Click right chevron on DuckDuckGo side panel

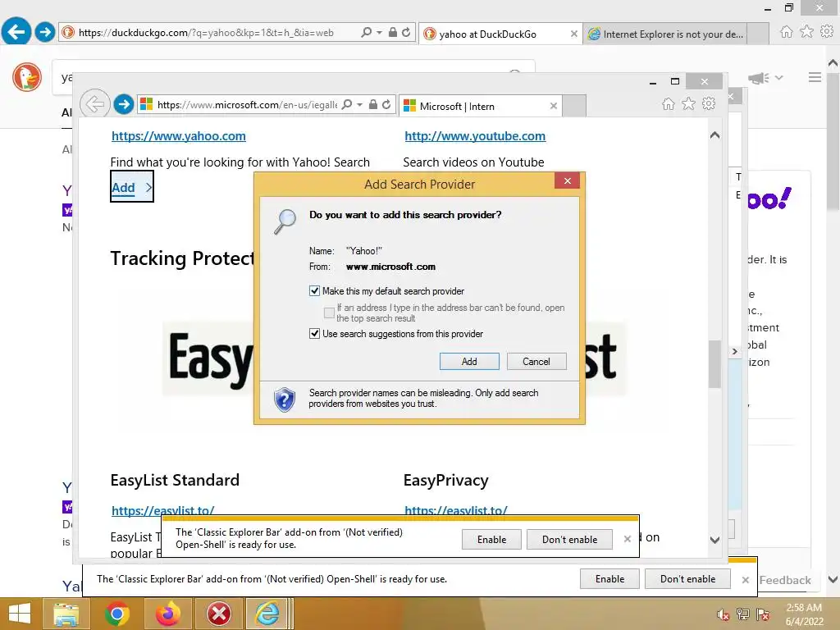(x=734, y=351)
